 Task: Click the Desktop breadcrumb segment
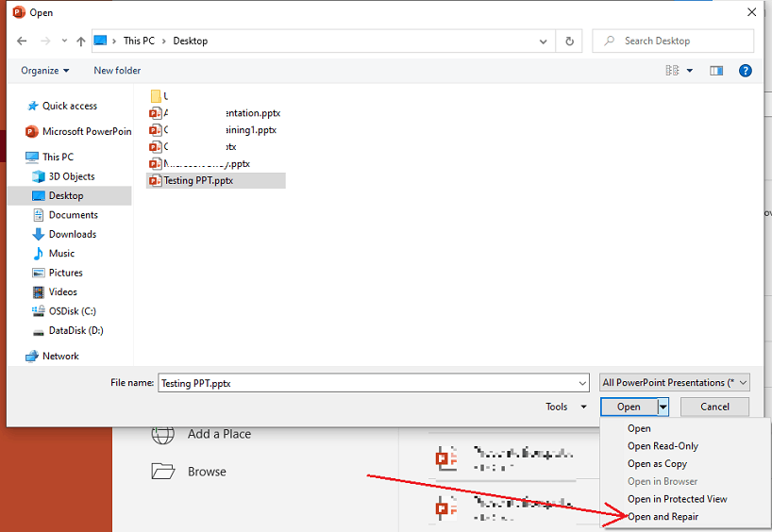point(190,41)
